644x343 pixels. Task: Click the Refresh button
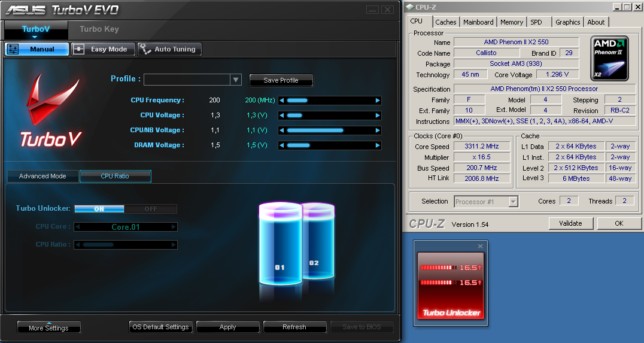[294, 327]
